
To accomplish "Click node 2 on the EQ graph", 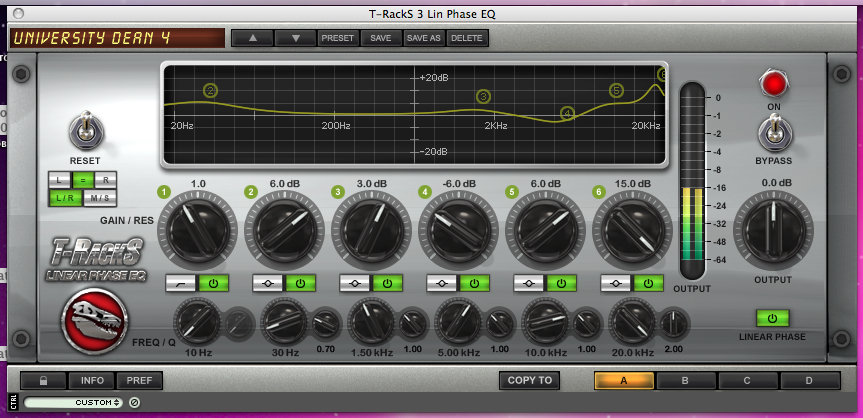I will [210, 90].
